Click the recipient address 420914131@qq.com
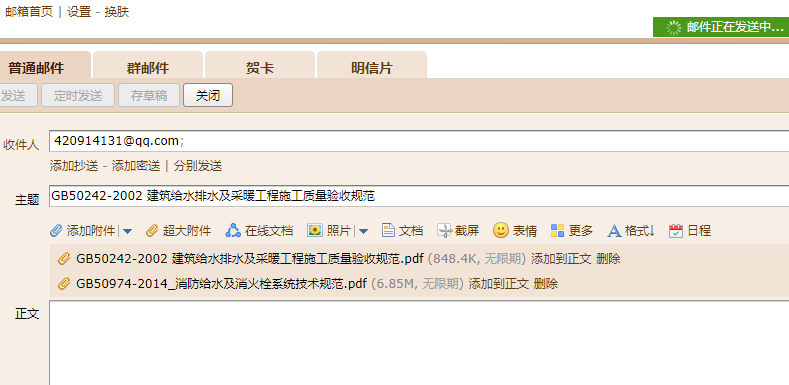Screen dimensions: 789x385 coord(116,141)
